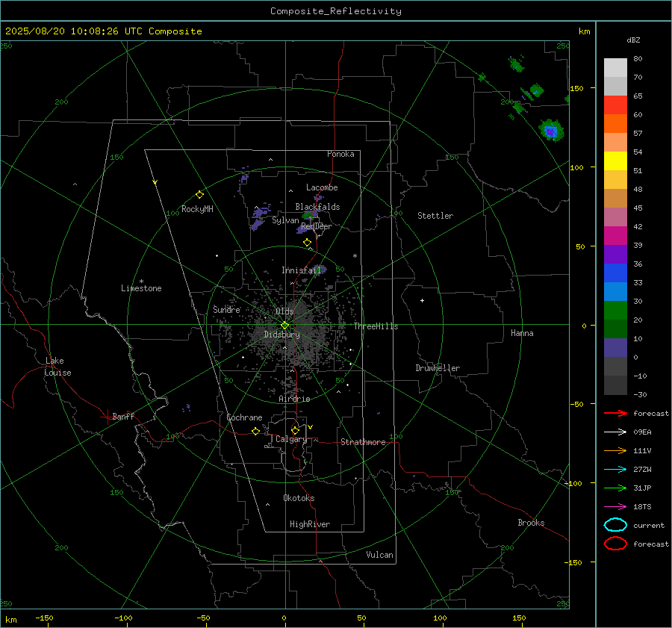The height and width of the screenshot is (628, 672).
Task: Click the green echo near Blackfalds
Action: (x=309, y=215)
